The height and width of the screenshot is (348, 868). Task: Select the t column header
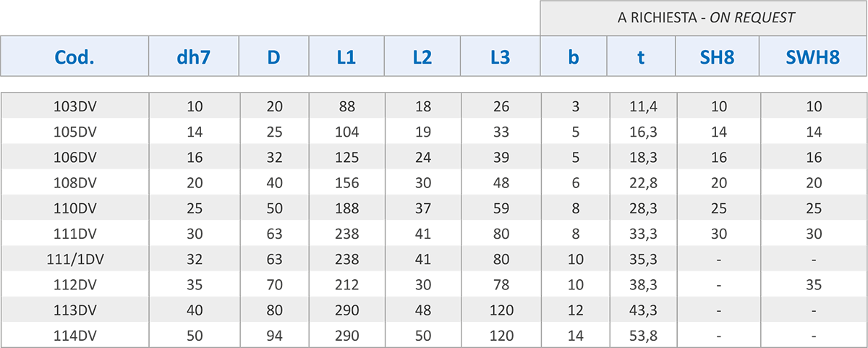[x=642, y=56]
